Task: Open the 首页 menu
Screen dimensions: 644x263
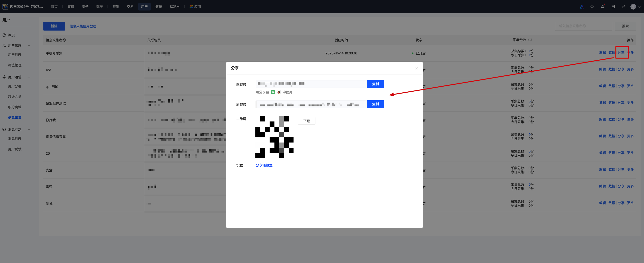Action: pos(54,7)
